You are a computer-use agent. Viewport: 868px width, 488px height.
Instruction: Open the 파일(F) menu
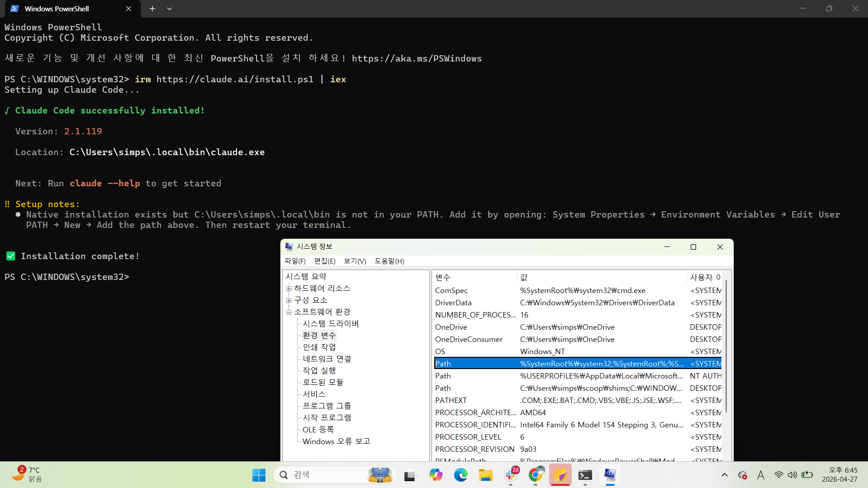click(x=295, y=261)
